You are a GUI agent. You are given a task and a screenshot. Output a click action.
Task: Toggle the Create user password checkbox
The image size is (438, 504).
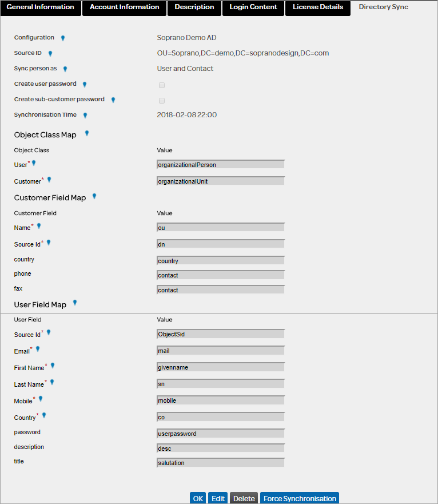tap(162, 85)
